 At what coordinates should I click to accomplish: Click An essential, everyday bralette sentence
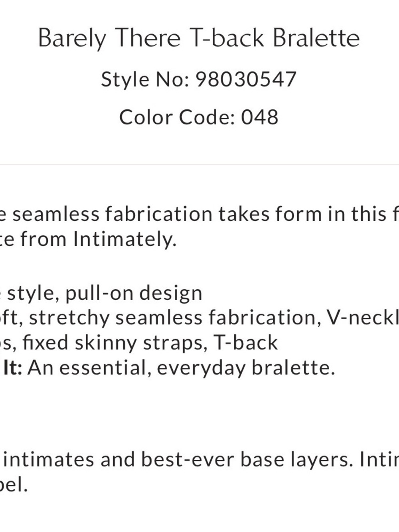click(x=181, y=368)
